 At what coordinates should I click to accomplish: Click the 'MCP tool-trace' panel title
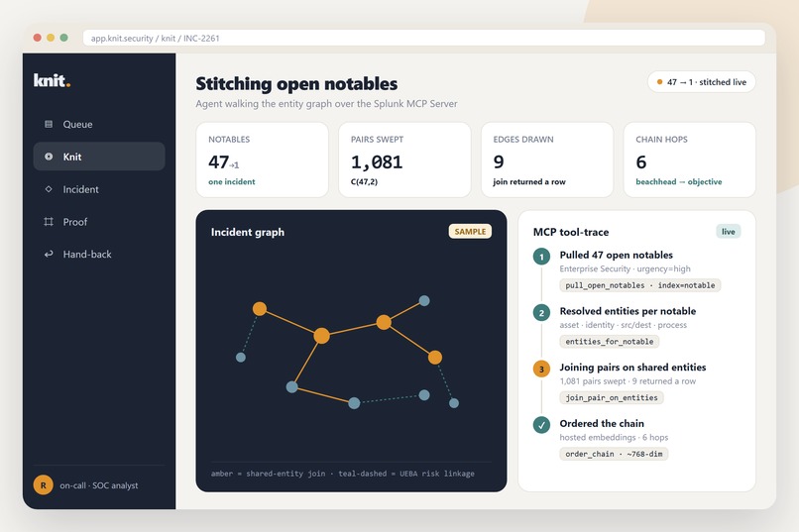point(571,232)
